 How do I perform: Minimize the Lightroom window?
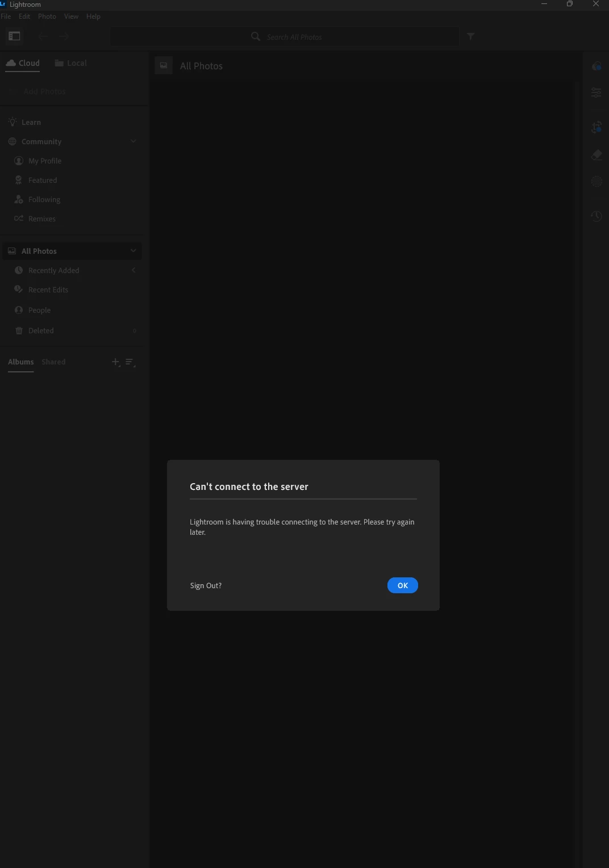tap(544, 4)
